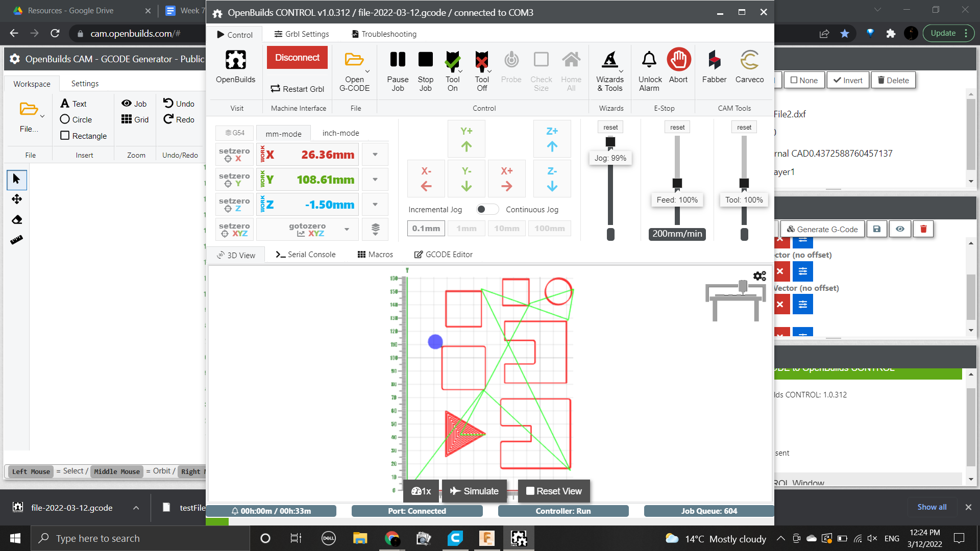Expand the Y axis position dropdown
This screenshot has width=980, height=551.
coord(375,180)
